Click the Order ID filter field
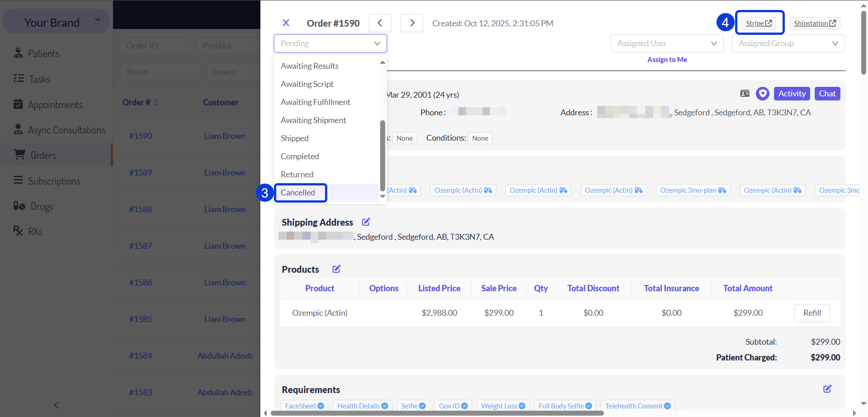Viewport: 868px width, 417px height. point(156,46)
